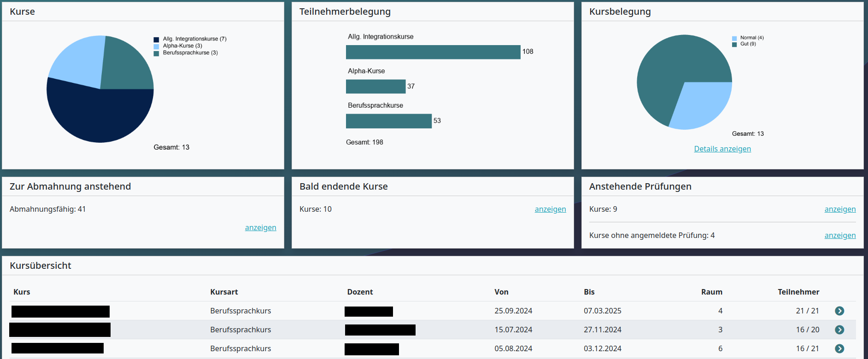Sort table by Teilnehmer column header
The image size is (868, 359).
pos(798,292)
